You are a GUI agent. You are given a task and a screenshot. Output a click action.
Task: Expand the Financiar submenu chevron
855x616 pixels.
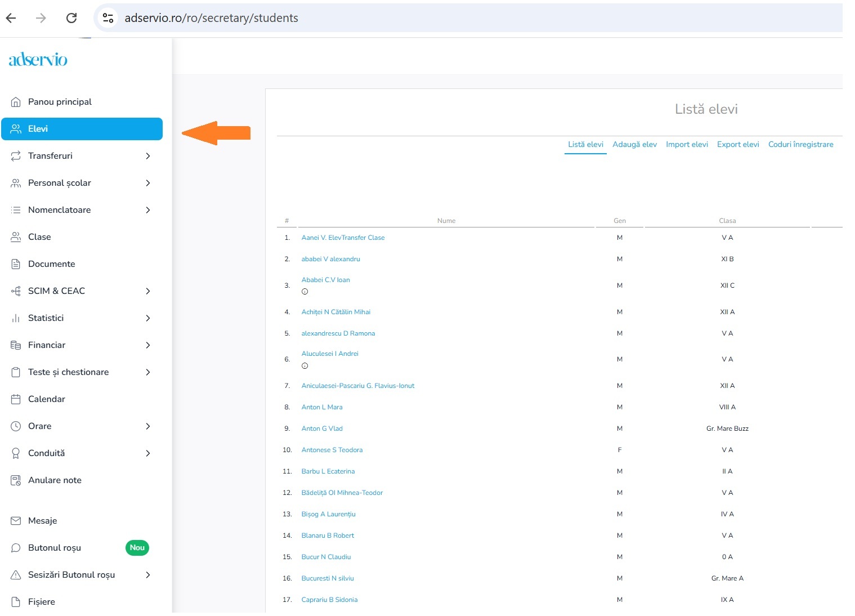click(x=148, y=345)
